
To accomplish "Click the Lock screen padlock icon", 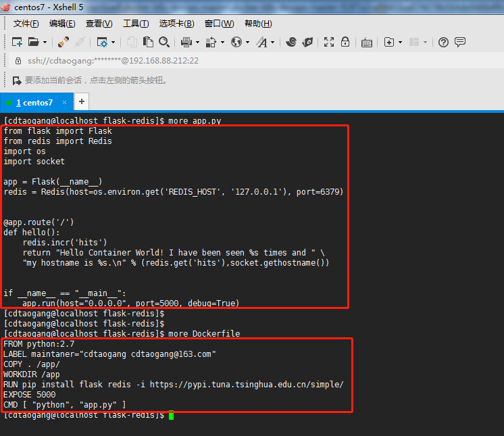I will click(345, 42).
